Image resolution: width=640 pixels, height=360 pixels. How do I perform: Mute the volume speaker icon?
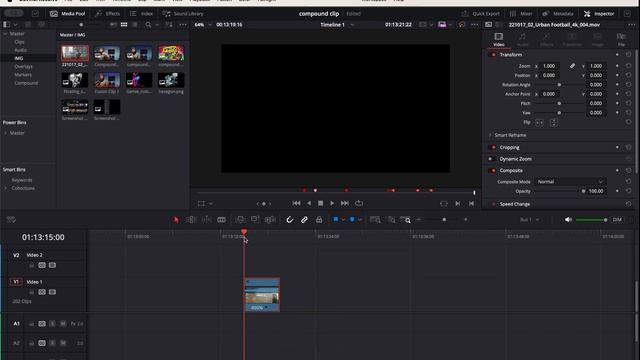(568, 220)
